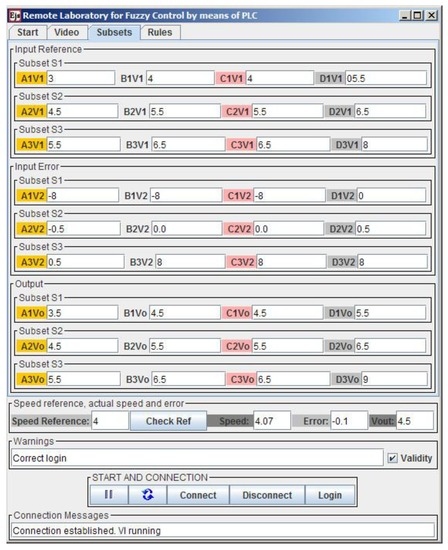Click the D2V2 input field
Image resolution: width=448 pixels, height=550 pixels.
pyautogui.click(x=391, y=229)
